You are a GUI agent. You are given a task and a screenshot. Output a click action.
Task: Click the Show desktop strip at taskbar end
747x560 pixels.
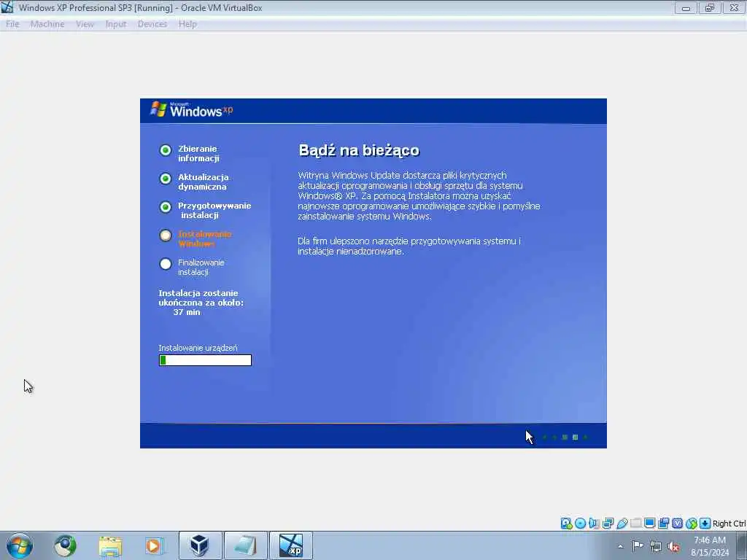[742, 545]
